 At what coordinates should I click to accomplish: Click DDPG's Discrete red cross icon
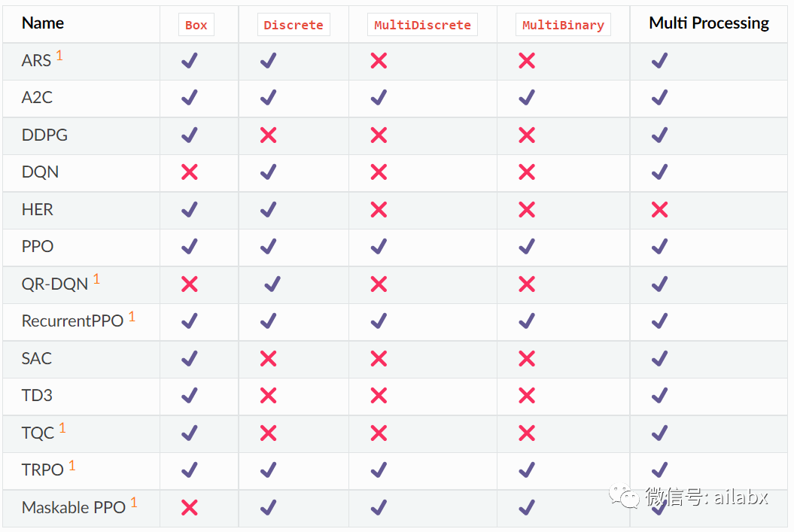(x=269, y=135)
